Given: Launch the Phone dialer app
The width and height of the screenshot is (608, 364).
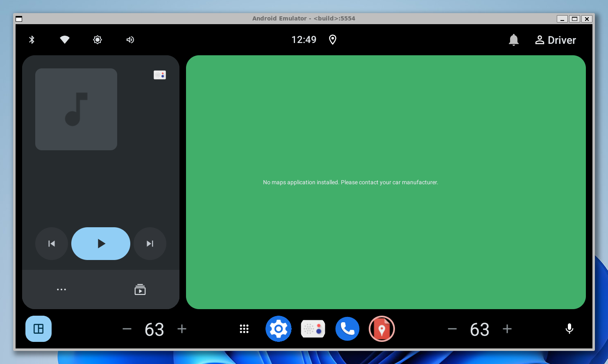Looking at the screenshot, I should click(x=347, y=329).
